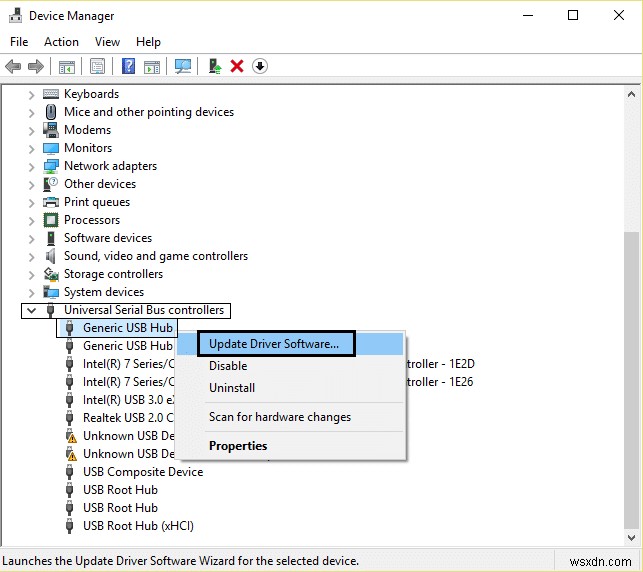Choose Update Driver Software from context menu
This screenshot has height=572, width=643.
pyautogui.click(x=290, y=344)
